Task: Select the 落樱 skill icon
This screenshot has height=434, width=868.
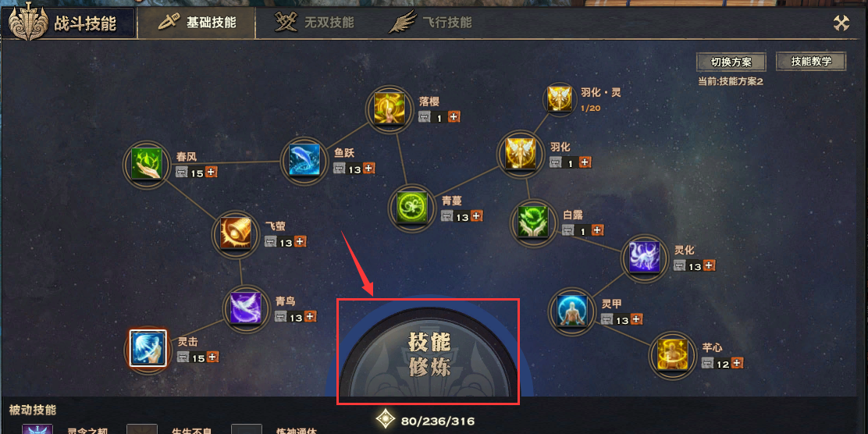Action: point(390,108)
